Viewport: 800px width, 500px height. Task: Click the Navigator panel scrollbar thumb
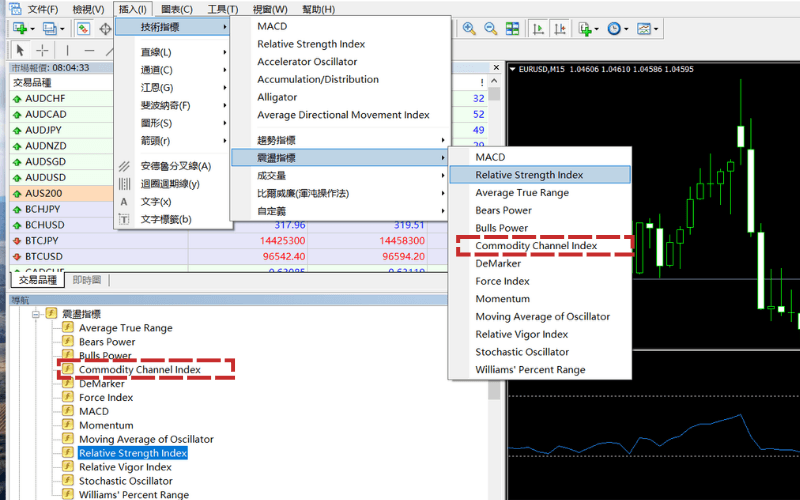494,390
